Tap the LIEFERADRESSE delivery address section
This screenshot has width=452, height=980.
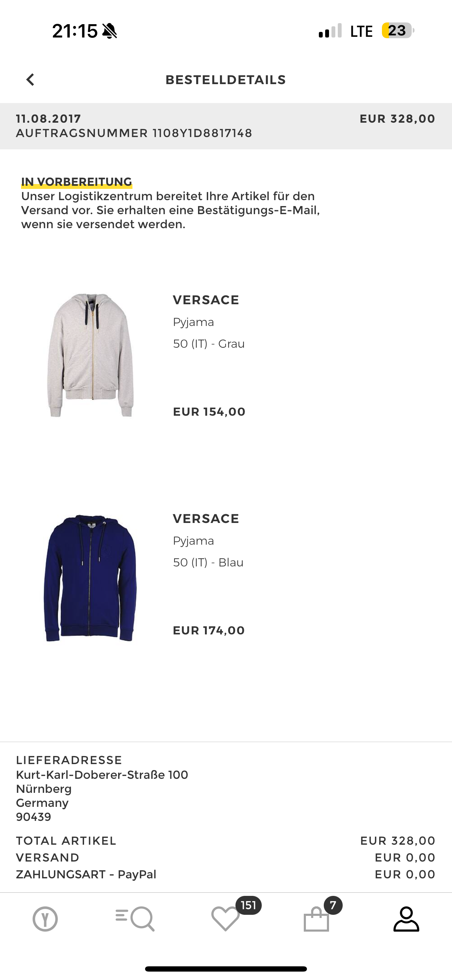[102, 788]
